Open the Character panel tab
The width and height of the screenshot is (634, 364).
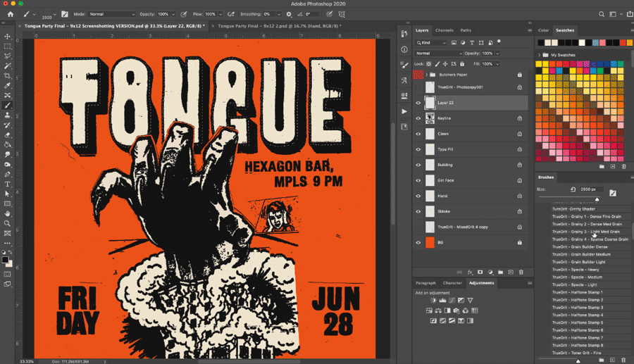point(452,283)
